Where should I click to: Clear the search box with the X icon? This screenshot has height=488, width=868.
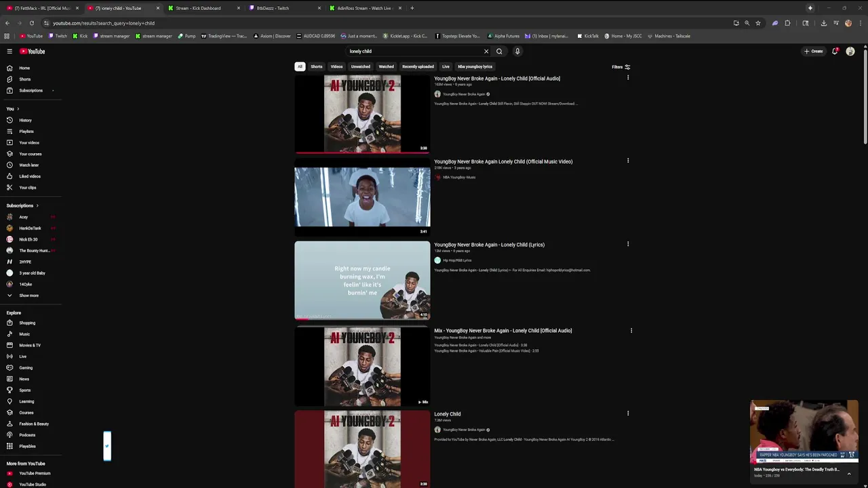486,52
